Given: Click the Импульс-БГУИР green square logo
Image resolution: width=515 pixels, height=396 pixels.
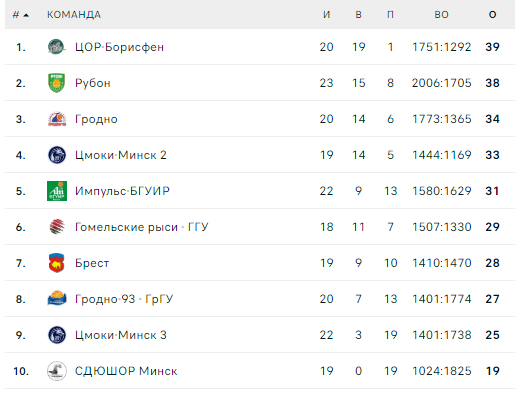Looking at the screenshot, I should pos(57,191).
